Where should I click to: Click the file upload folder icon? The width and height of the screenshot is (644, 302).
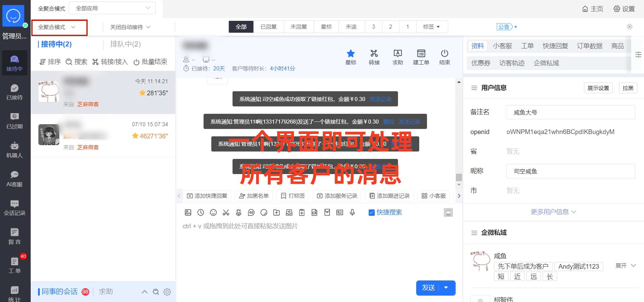pos(276,212)
